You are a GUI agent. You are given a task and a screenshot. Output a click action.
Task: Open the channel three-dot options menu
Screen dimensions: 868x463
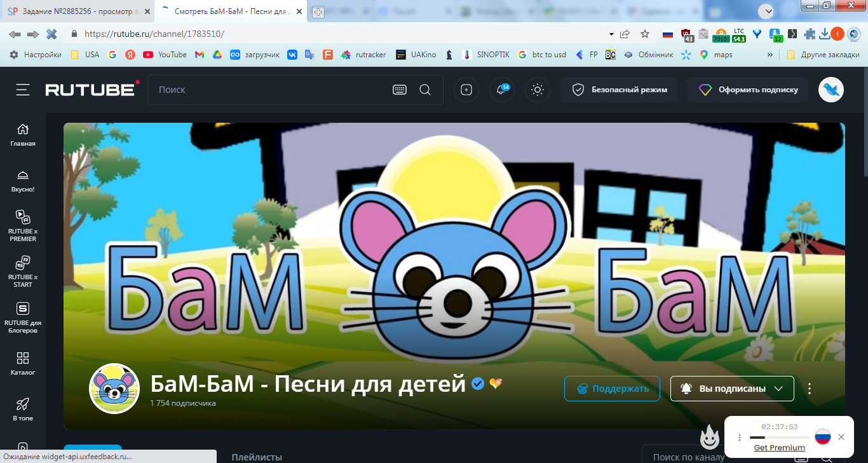(810, 389)
